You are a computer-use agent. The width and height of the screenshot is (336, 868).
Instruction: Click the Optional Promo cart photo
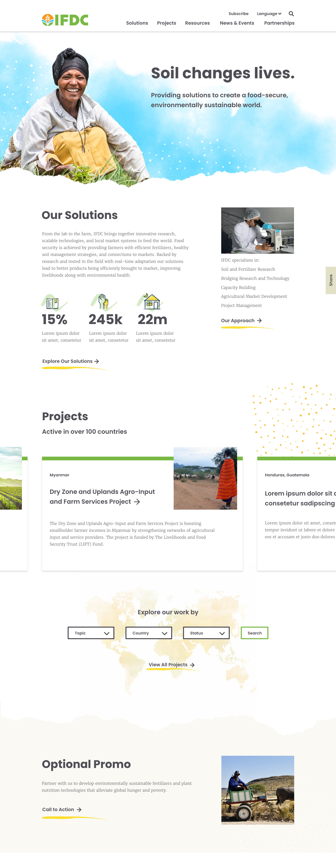pos(258,790)
